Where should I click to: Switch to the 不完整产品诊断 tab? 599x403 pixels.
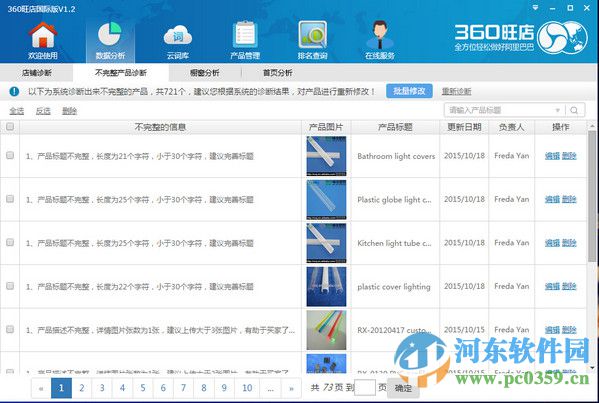pos(121,73)
